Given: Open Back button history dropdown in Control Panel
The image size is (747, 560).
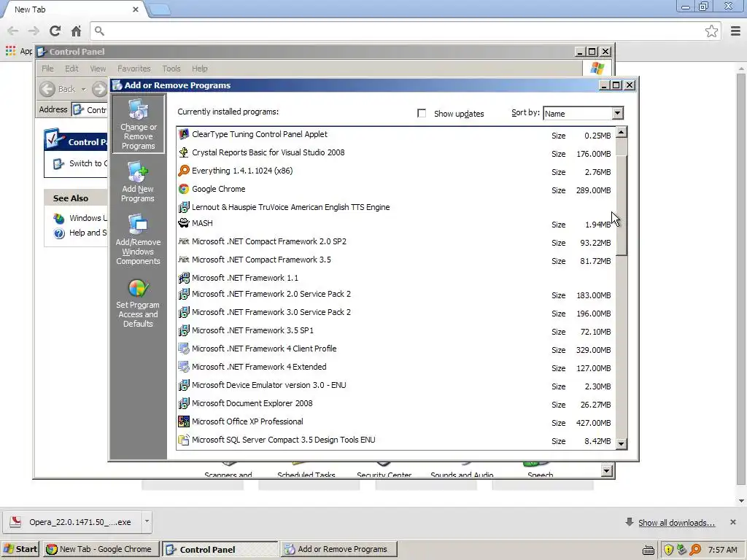Looking at the screenshot, I should [x=83, y=89].
